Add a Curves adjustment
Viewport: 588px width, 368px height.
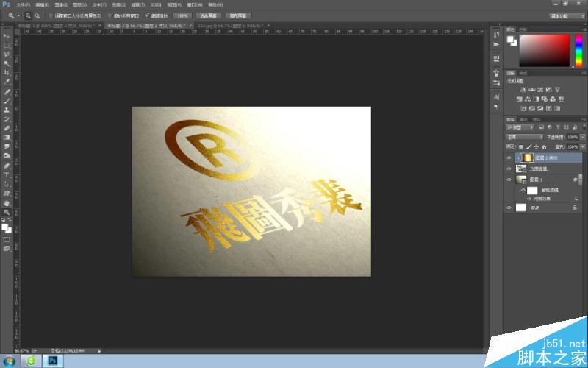click(540, 89)
